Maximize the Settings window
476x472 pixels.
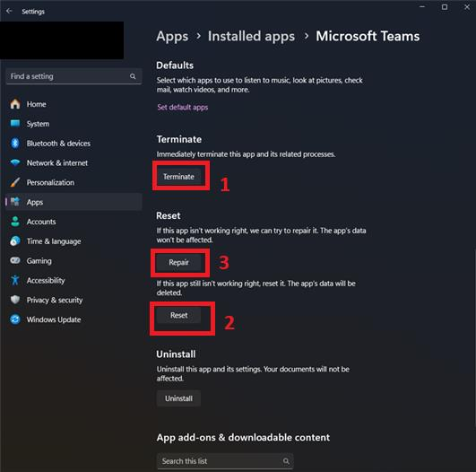pyautogui.click(x=445, y=7)
